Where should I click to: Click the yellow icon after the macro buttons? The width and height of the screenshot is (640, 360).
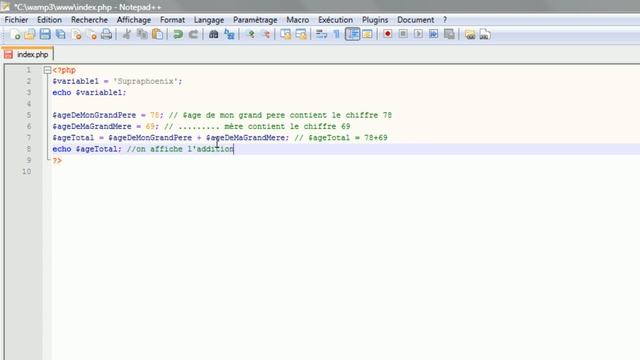(470, 35)
